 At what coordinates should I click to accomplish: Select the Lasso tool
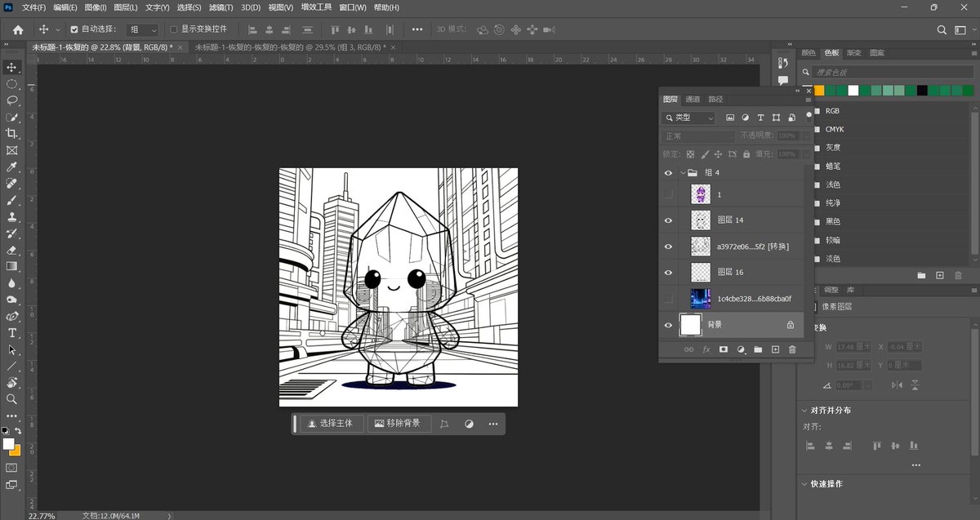pos(12,100)
